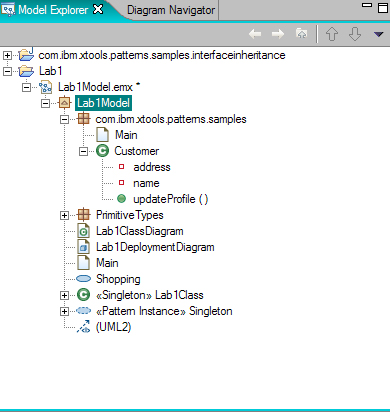Image resolution: width=390 pixels, height=412 pixels.
Task: Select the Customer class label
Action: click(x=137, y=151)
